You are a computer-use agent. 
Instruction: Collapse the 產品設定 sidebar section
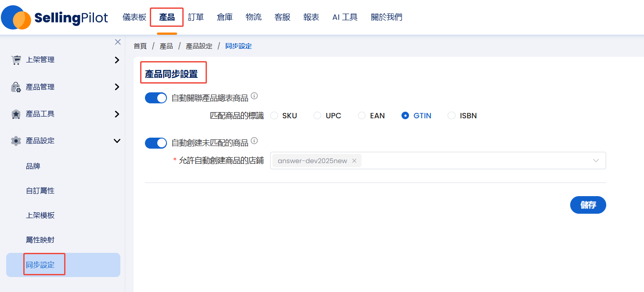click(x=117, y=141)
